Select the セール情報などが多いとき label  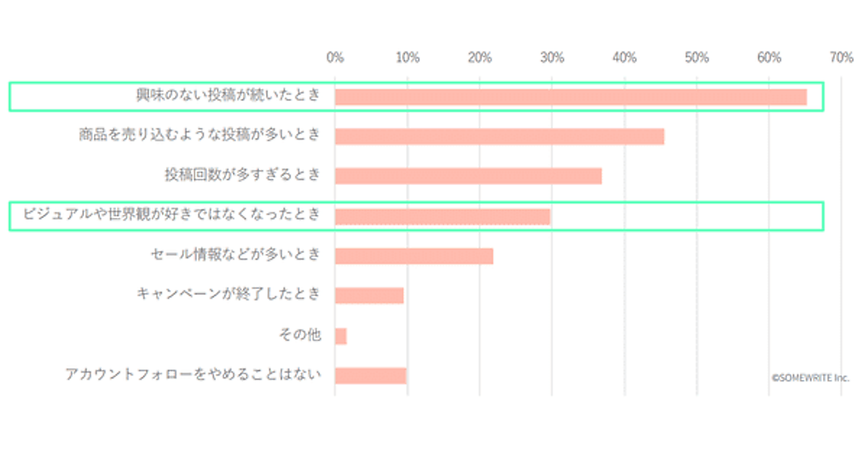click(235, 255)
